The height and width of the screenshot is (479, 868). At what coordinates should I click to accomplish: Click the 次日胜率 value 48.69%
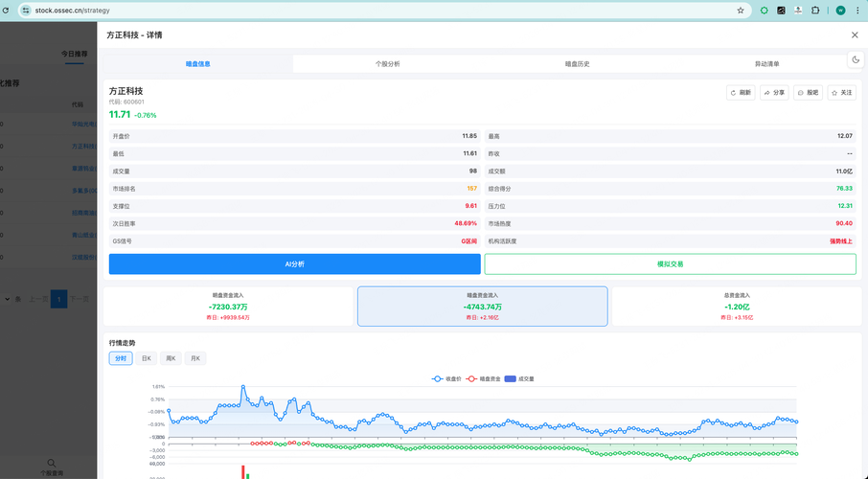pos(466,224)
